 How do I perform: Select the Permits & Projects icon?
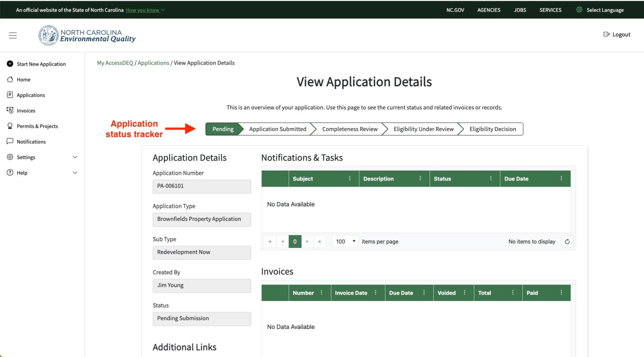(x=10, y=126)
